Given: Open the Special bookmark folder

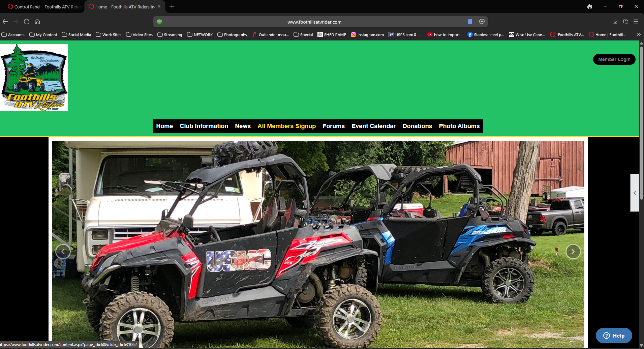Looking at the screenshot, I should pyautogui.click(x=303, y=34).
